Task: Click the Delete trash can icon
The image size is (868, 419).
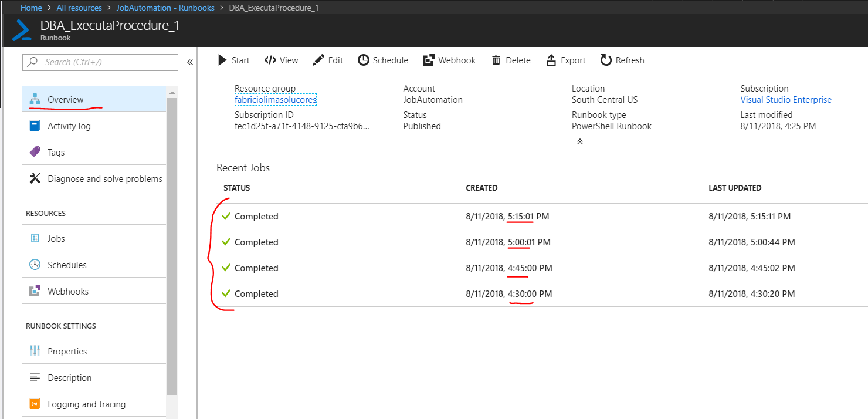Action: 496,60
